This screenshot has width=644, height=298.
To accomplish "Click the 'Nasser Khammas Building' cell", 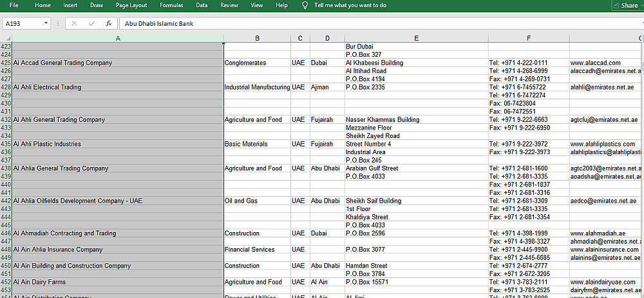I will [417, 120].
